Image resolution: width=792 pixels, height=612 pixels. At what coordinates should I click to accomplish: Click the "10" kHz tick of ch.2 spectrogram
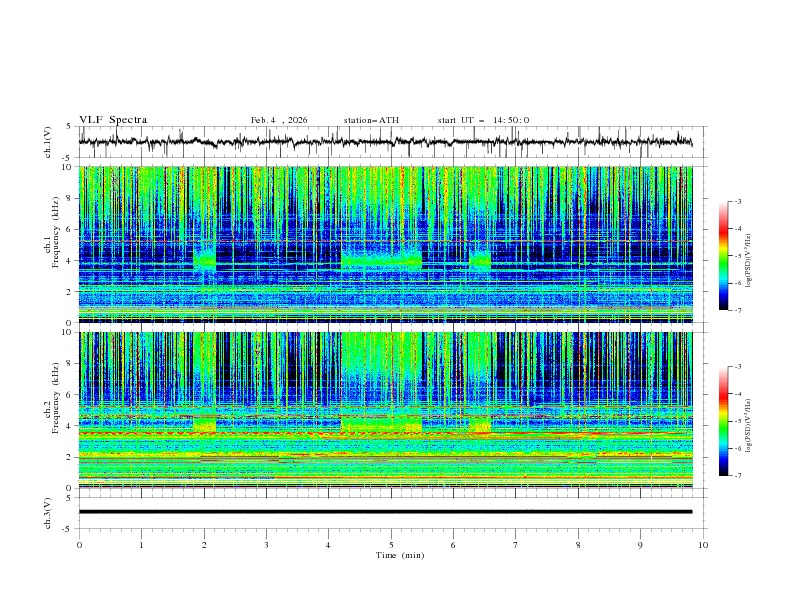(x=68, y=332)
